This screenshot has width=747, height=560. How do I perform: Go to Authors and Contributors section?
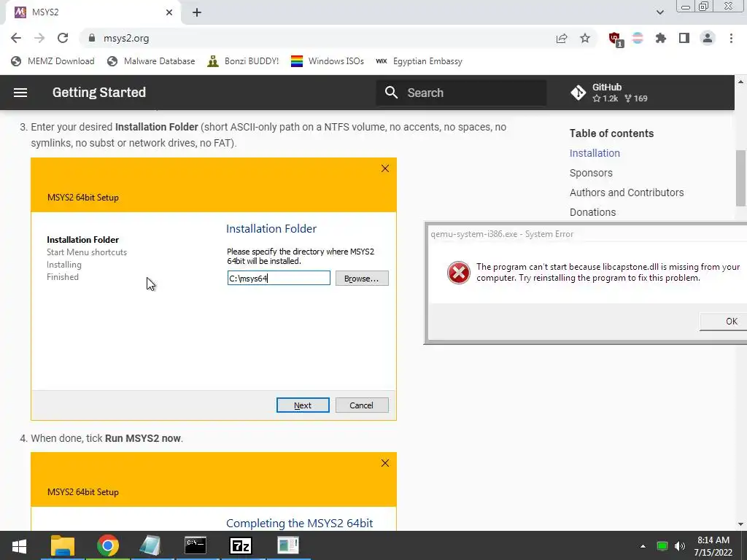coord(627,192)
